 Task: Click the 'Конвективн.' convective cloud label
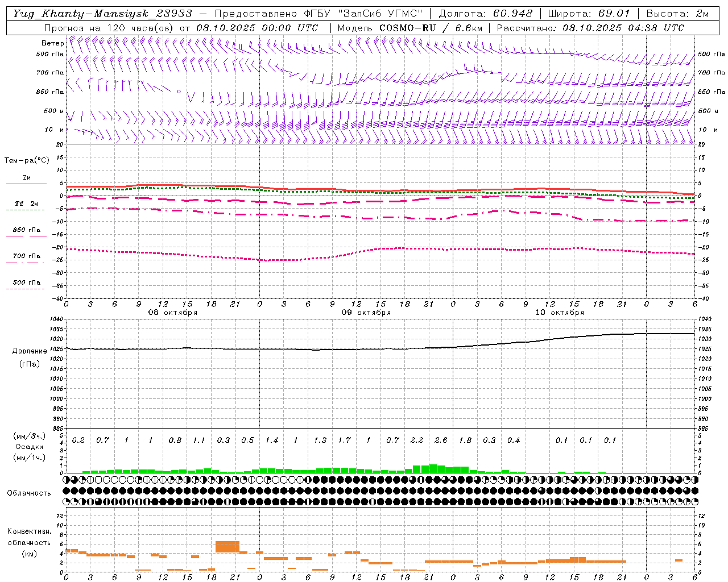pyautogui.click(x=30, y=531)
